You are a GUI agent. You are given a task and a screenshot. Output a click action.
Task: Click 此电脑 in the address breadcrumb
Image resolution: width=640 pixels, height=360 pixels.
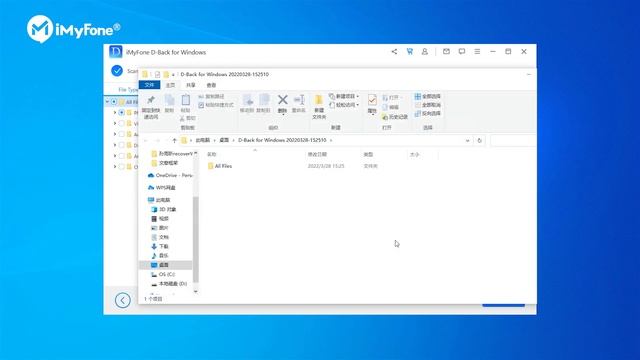(x=202, y=140)
